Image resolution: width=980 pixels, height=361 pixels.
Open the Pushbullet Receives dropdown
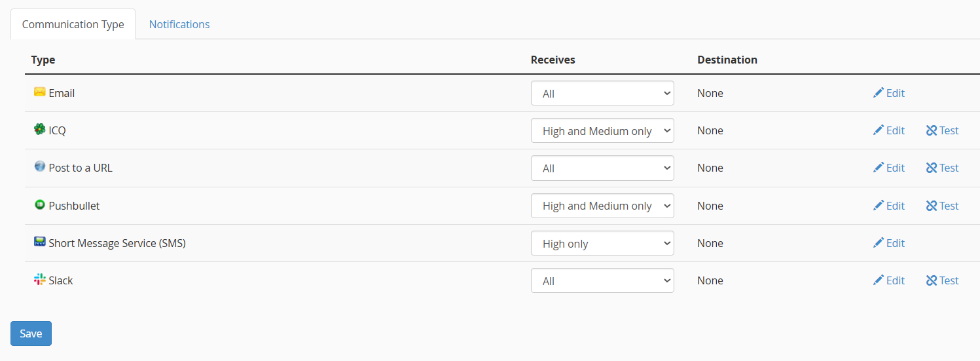click(x=602, y=206)
